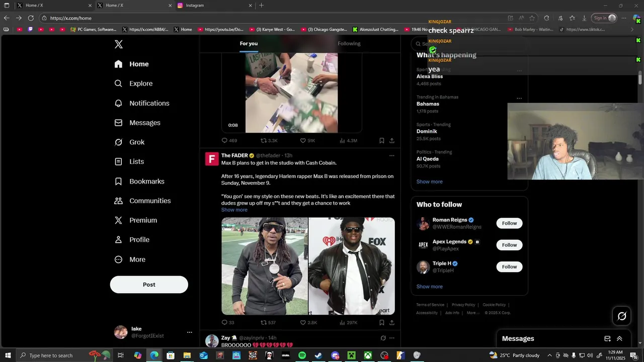This screenshot has height=362, width=644.
Task: Switch to Instagram browser tab
Action: click(x=214, y=6)
